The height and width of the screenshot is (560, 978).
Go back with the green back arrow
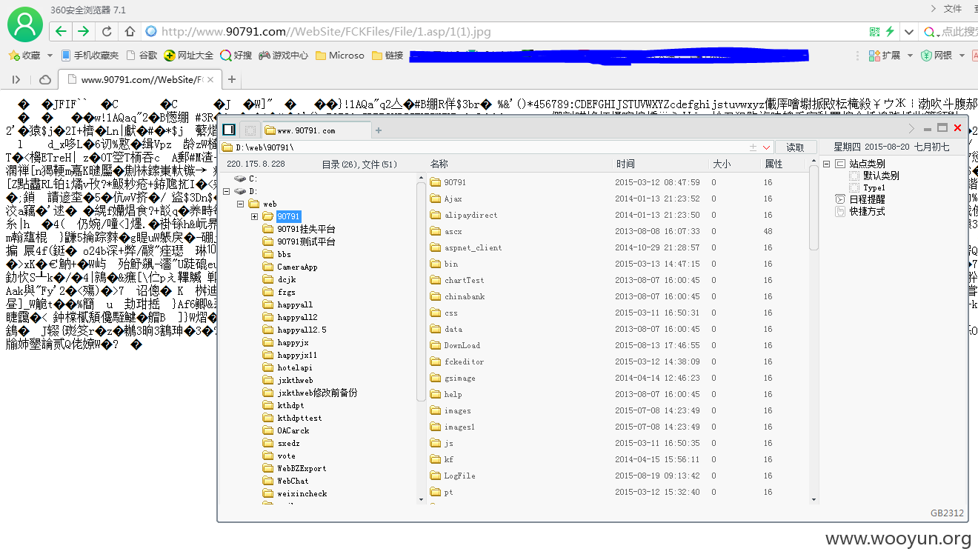point(61,31)
